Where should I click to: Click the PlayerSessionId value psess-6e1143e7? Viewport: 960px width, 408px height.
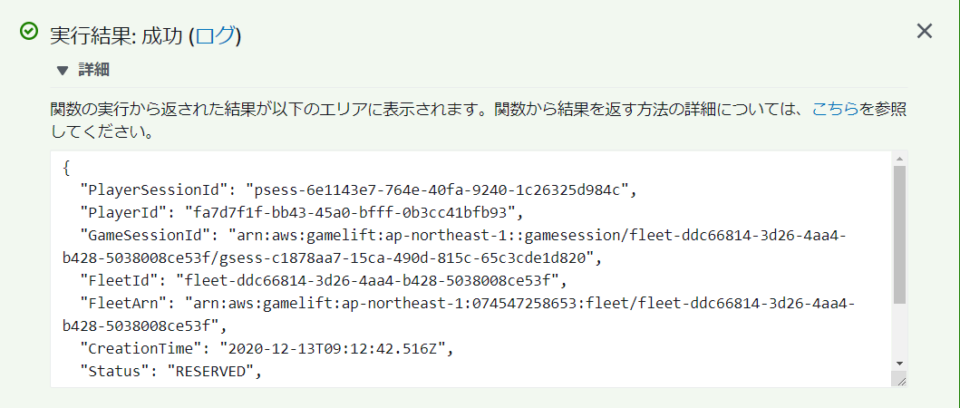click(438, 191)
